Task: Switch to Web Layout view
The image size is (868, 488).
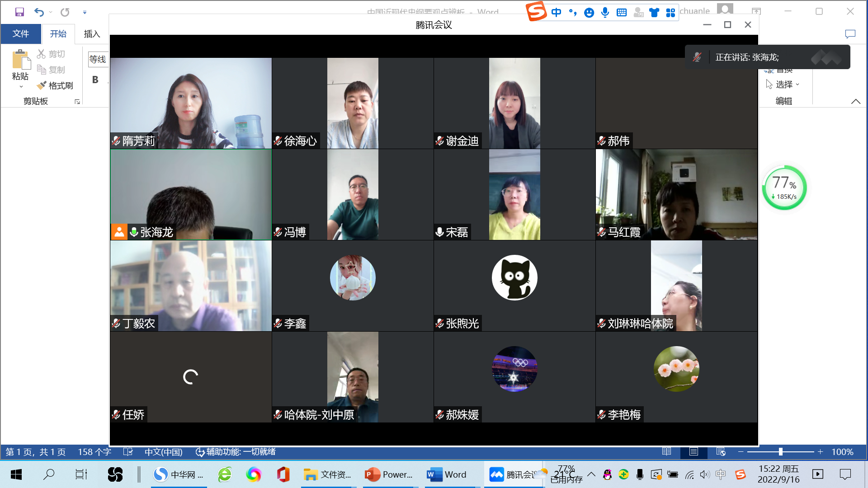Action: 721,451
